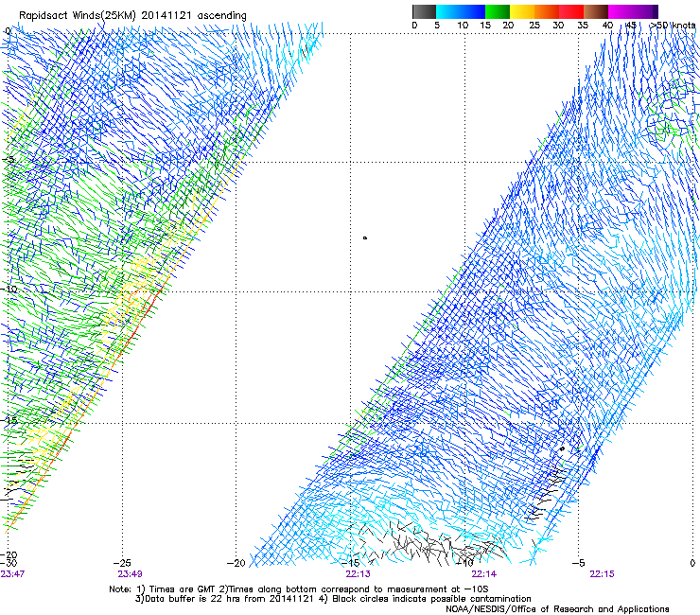This screenshot has height=615, width=700.
Task: Click the magenta-purple 40-50 knots color segment
Action: coord(633,11)
